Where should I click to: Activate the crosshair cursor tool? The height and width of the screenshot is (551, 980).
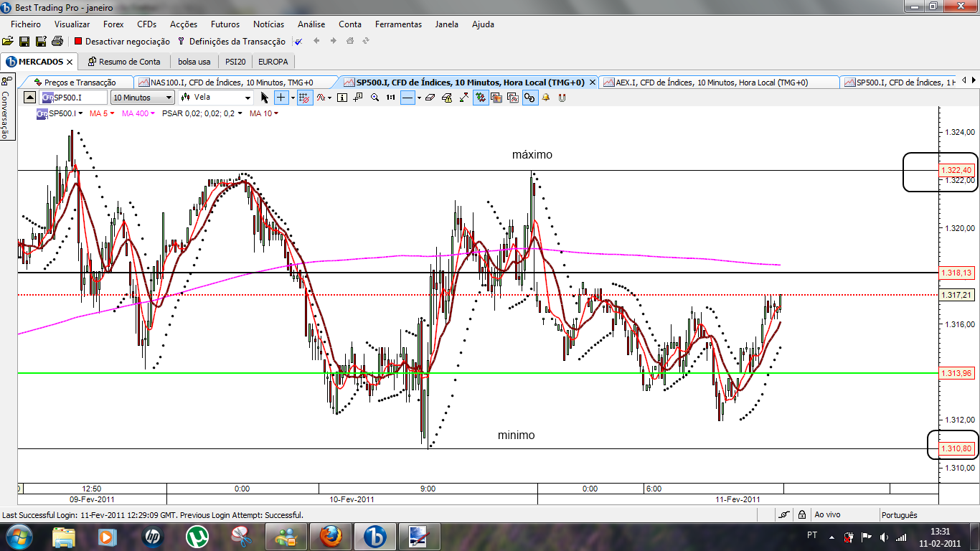(x=281, y=97)
